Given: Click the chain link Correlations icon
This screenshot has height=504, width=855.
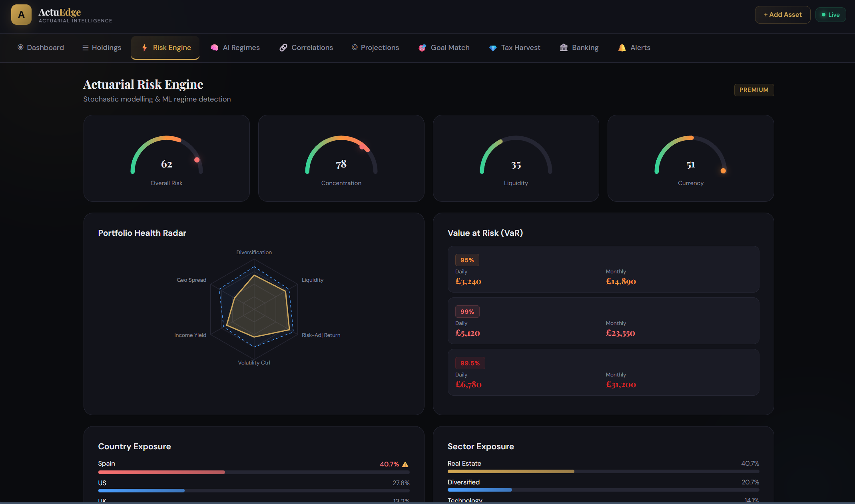Looking at the screenshot, I should [283, 48].
